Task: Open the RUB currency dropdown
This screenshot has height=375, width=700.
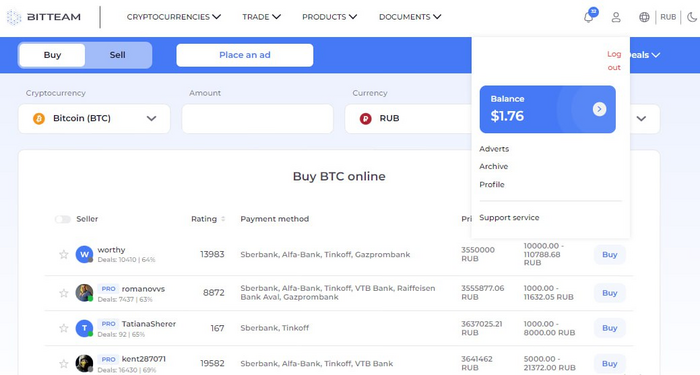Action: (x=408, y=119)
